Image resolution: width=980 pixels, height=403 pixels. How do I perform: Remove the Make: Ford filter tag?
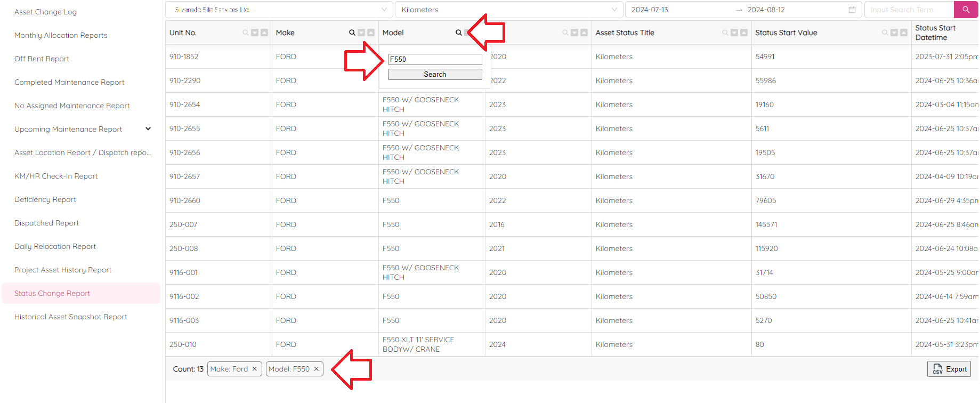point(255,369)
